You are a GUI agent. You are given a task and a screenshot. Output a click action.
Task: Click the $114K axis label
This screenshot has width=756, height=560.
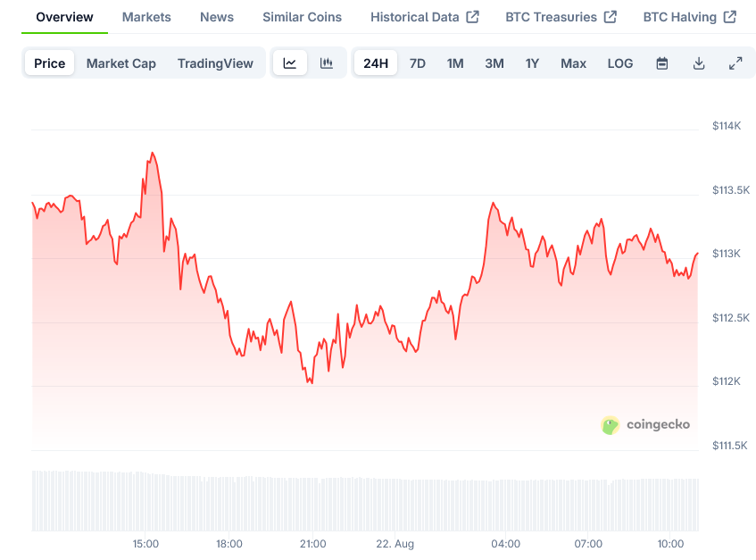pyautogui.click(x=727, y=126)
